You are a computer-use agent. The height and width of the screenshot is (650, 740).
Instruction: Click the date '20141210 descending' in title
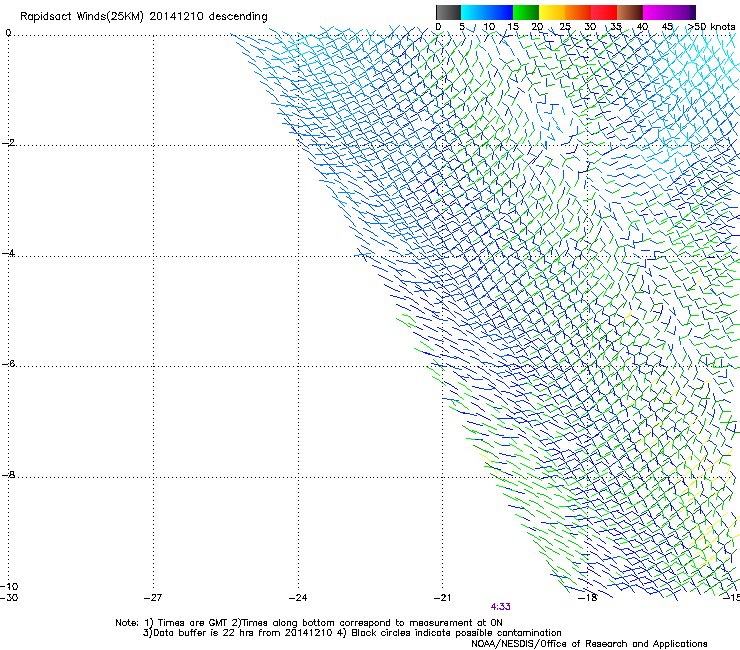pos(209,17)
